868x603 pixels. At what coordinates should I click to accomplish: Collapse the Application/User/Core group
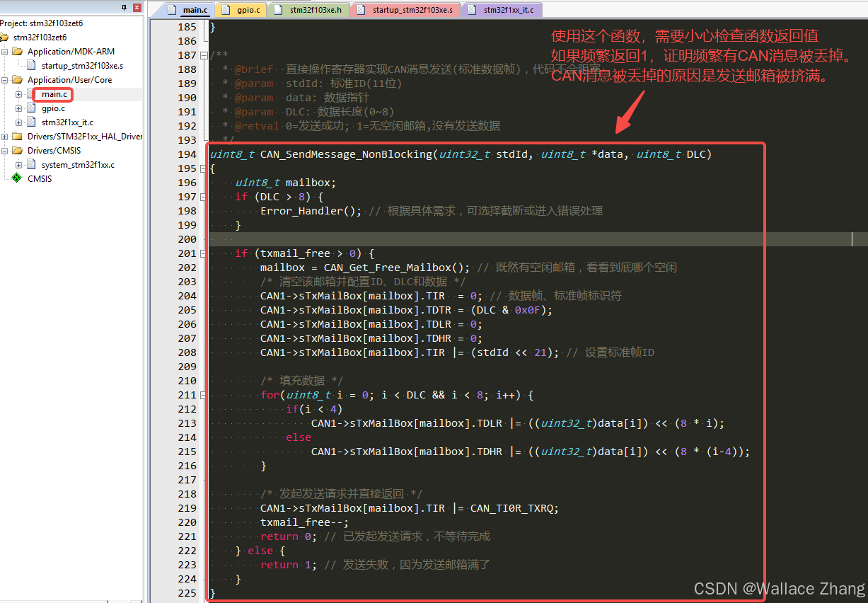[x=5, y=80]
